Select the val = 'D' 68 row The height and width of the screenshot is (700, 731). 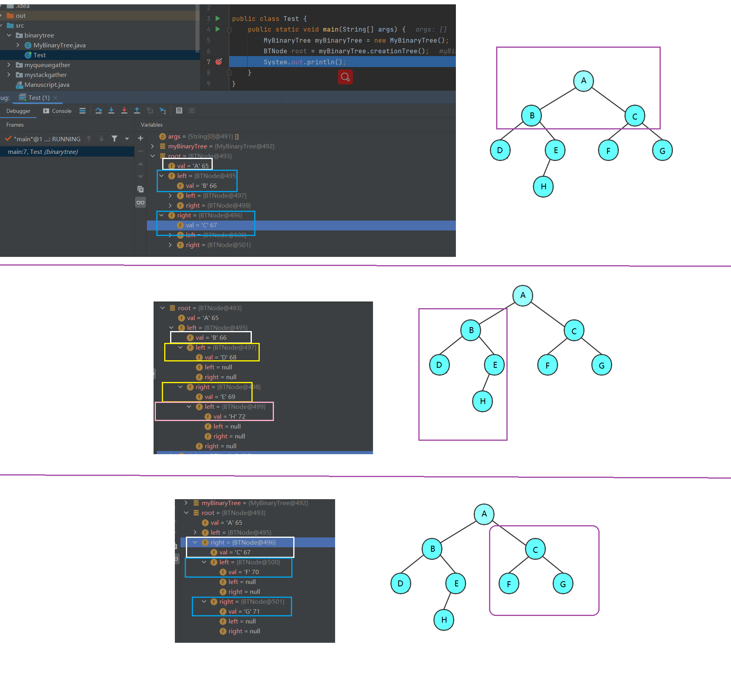tap(220, 357)
